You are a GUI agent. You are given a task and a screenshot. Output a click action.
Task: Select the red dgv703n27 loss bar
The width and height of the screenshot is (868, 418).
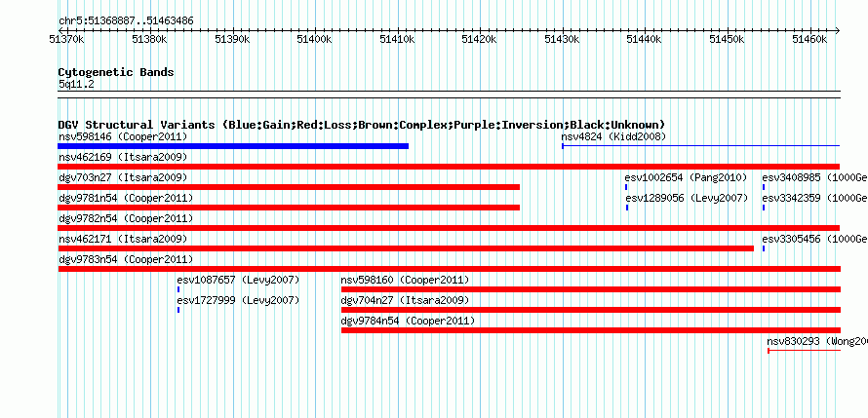(289, 187)
